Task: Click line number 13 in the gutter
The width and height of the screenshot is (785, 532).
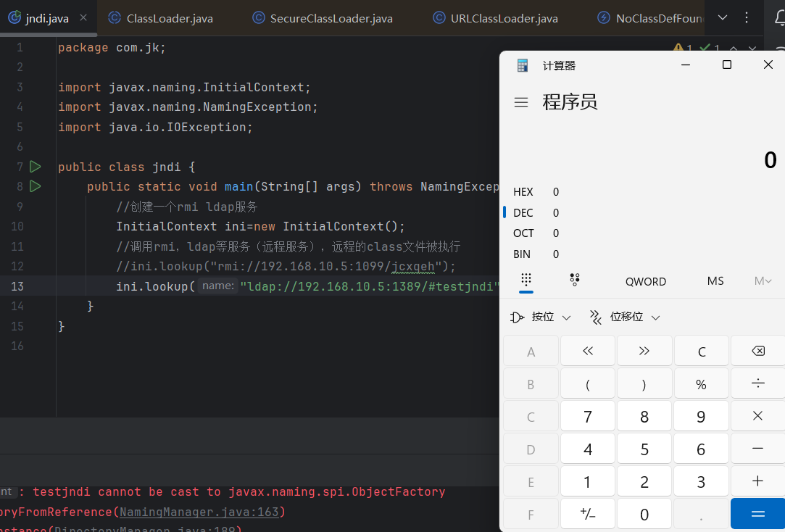Action: click(17, 286)
